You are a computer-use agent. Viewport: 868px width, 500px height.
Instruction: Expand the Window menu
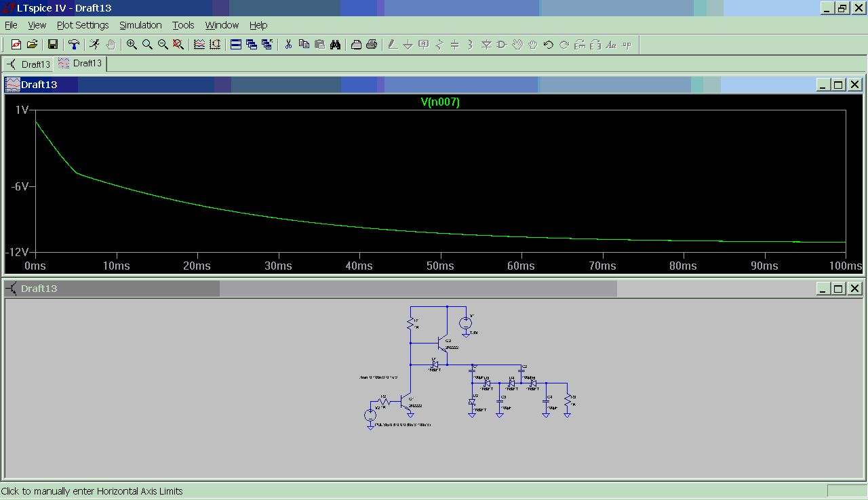(x=222, y=25)
